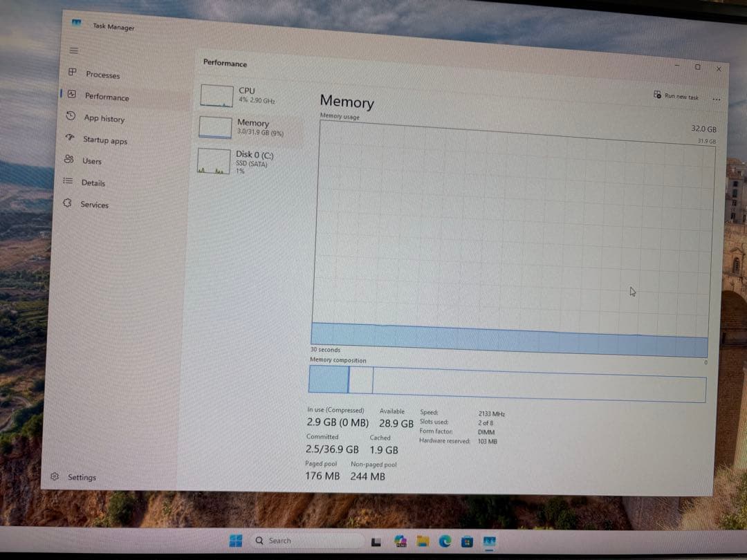
Task: Click the Memory composition bar
Action: point(508,380)
